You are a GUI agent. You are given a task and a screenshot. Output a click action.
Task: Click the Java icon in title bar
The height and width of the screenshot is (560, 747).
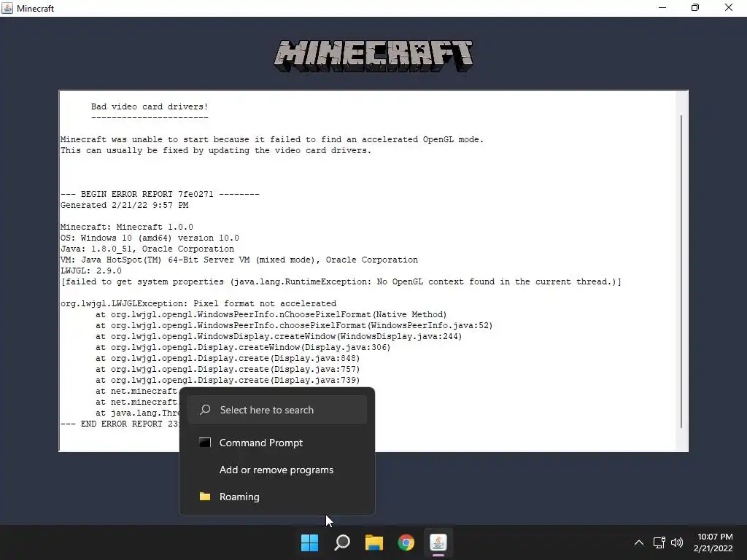tap(7, 8)
